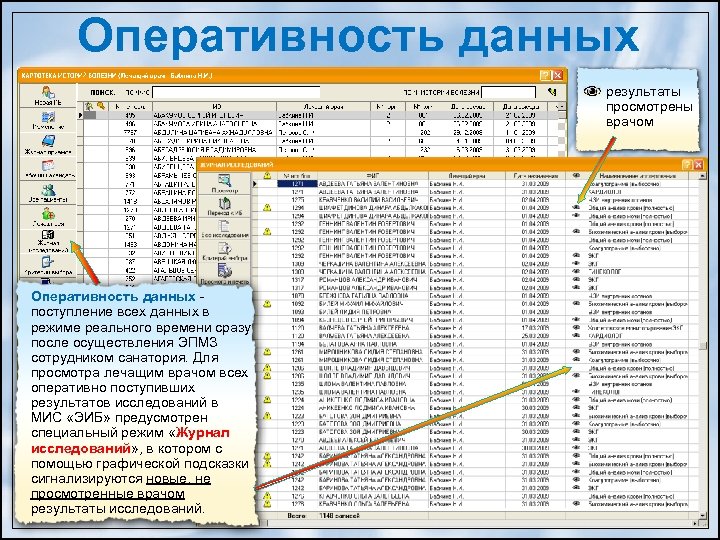Sort by ФИО column in research journal

(372, 175)
